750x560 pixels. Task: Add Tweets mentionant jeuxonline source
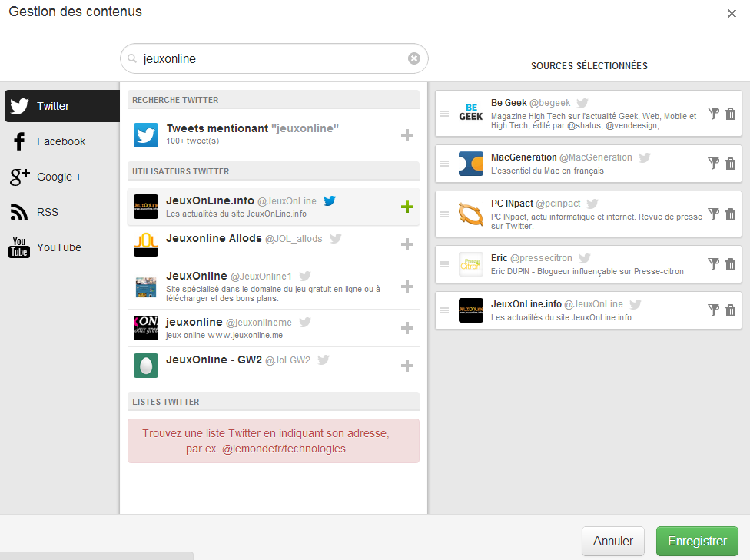tap(407, 136)
